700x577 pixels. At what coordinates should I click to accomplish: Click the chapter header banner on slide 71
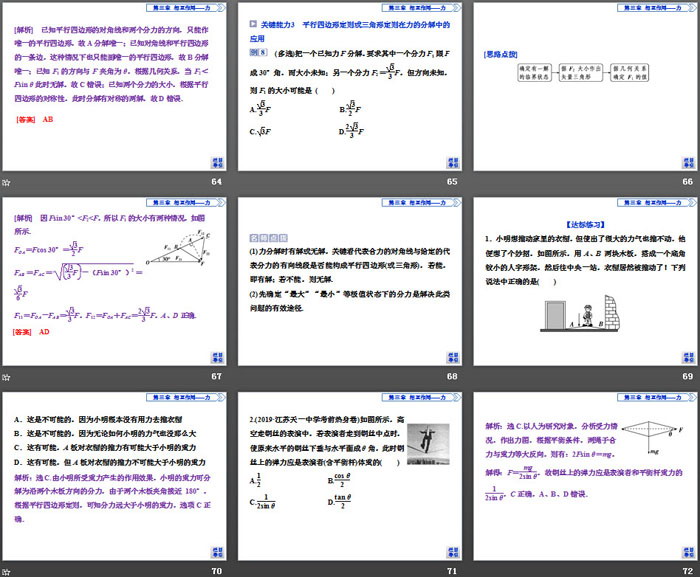point(421,397)
